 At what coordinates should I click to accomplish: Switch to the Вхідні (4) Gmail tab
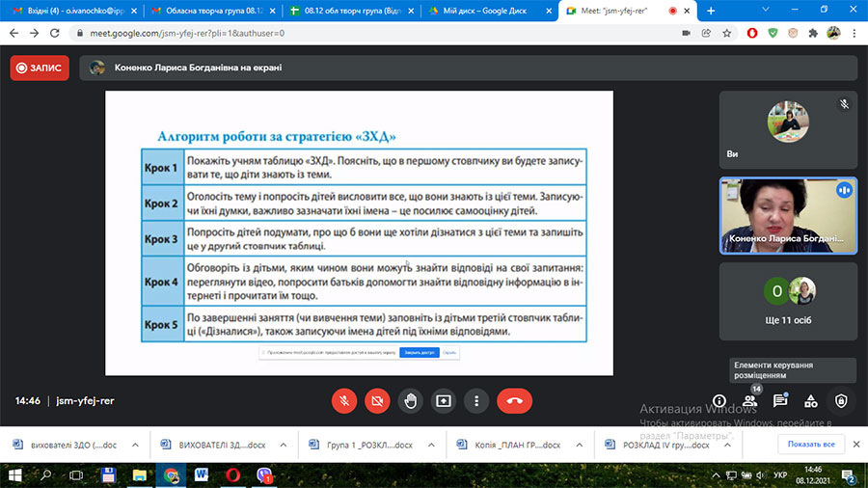coord(74,11)
